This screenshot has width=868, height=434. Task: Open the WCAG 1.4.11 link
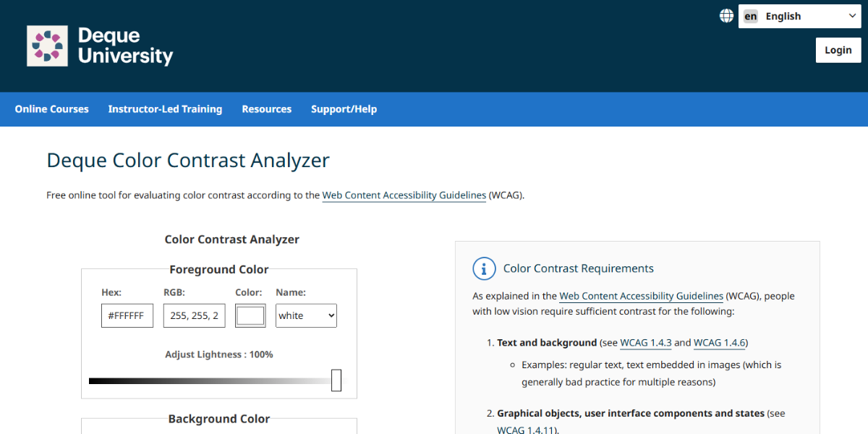coord(526,429)
